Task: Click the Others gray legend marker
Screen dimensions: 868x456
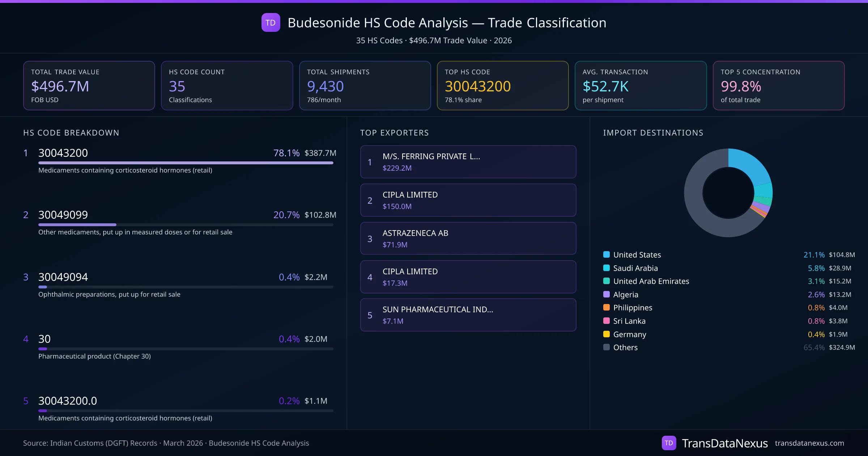Action: [x=607, y=347]
